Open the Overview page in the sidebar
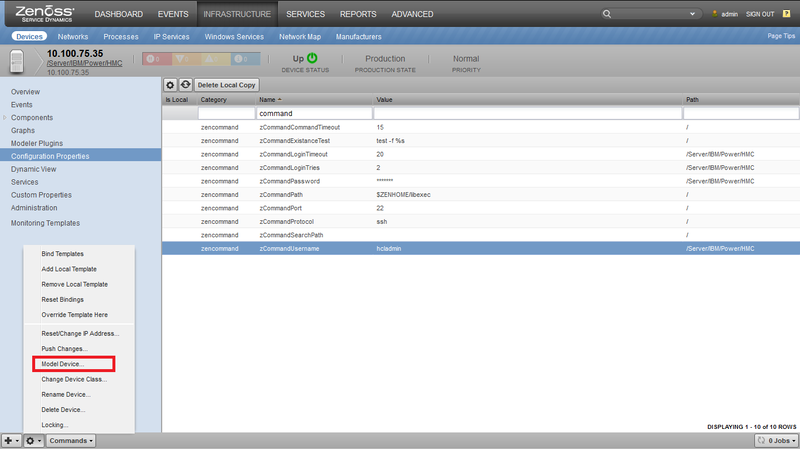Screen dimensions: 800x450 (26, 92)
